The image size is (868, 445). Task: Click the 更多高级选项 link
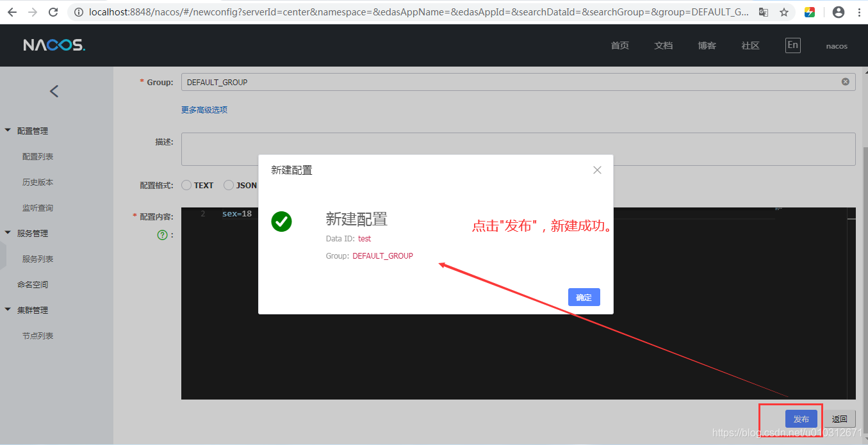pos(204,109)
